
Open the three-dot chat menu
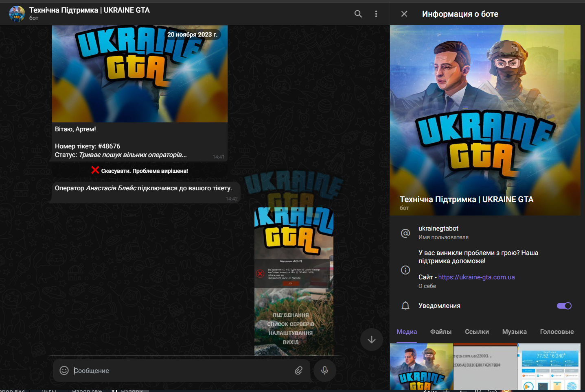pos(376,14)
